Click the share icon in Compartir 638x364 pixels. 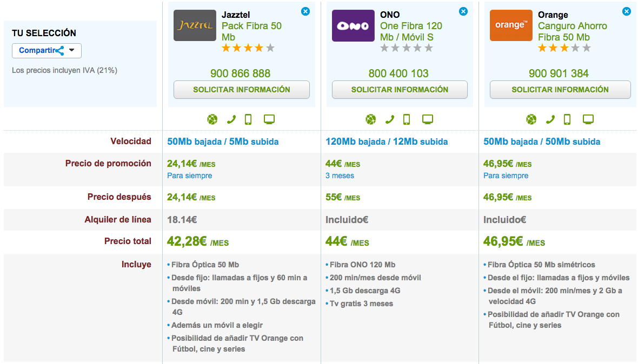click(x=60, y=50)
